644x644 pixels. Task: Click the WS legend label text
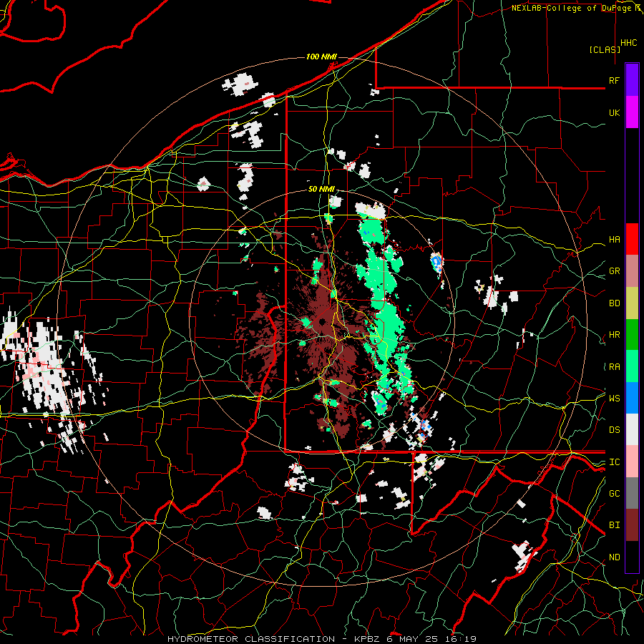point(615,398)
